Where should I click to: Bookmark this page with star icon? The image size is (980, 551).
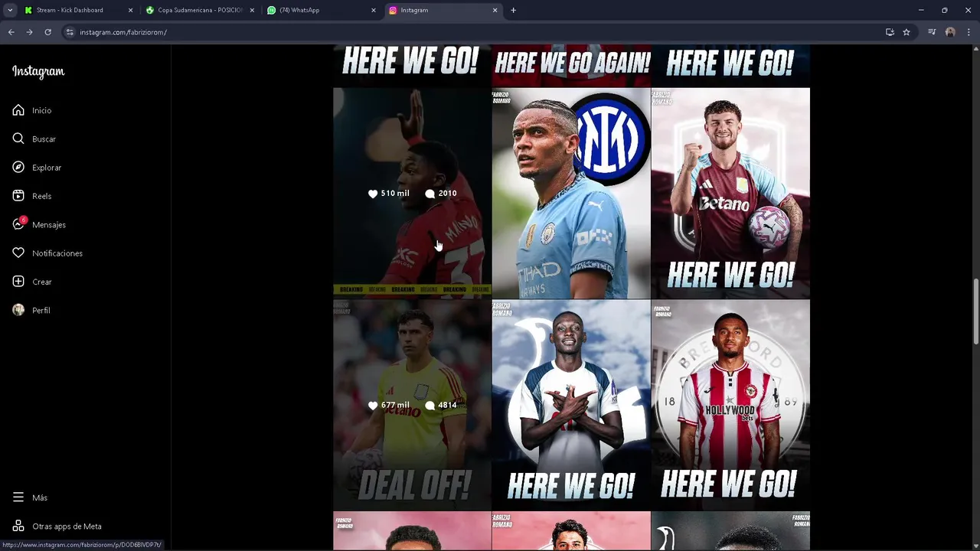(906, 32)
